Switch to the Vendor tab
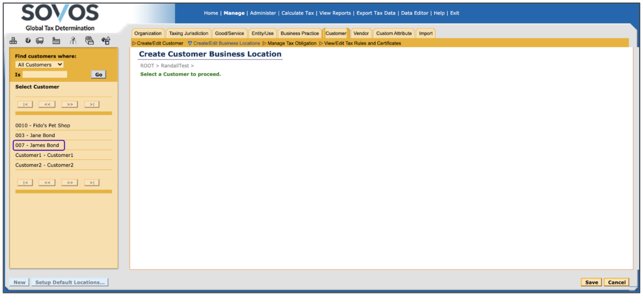This screenshot has width=644, height=297. (361, 34)
